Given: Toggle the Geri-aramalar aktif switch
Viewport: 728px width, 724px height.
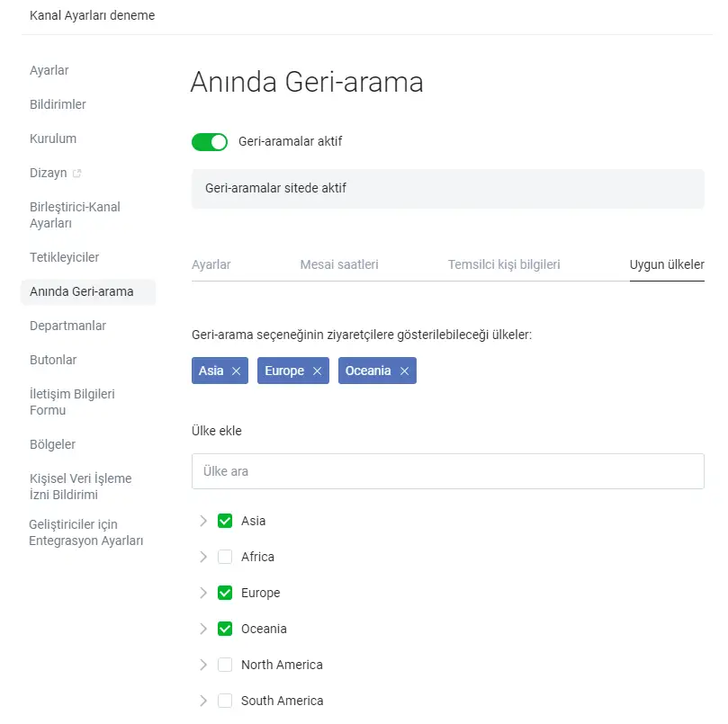Looking at the screenshot, I should pos(210,142).
